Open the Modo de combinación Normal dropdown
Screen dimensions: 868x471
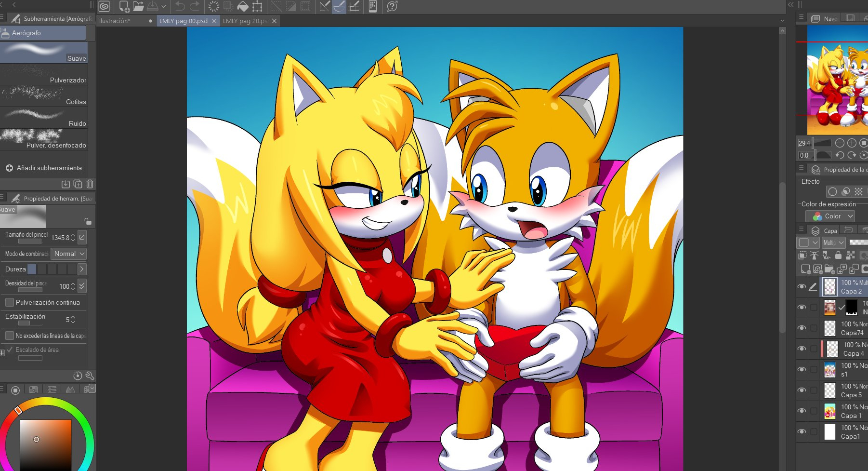pyautogui.click(x=69, y=254)
